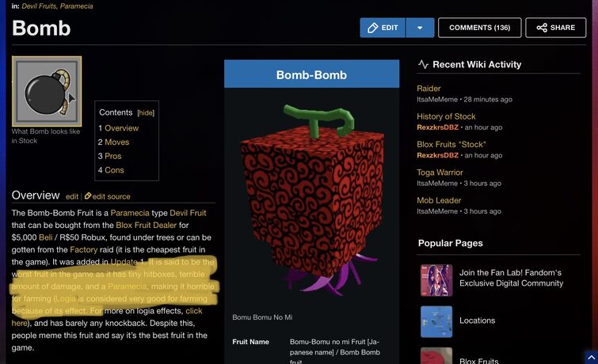Open ItsaMeMeme user under Mob Leader
Screen dimensions: 598x364
pos(437,211)
